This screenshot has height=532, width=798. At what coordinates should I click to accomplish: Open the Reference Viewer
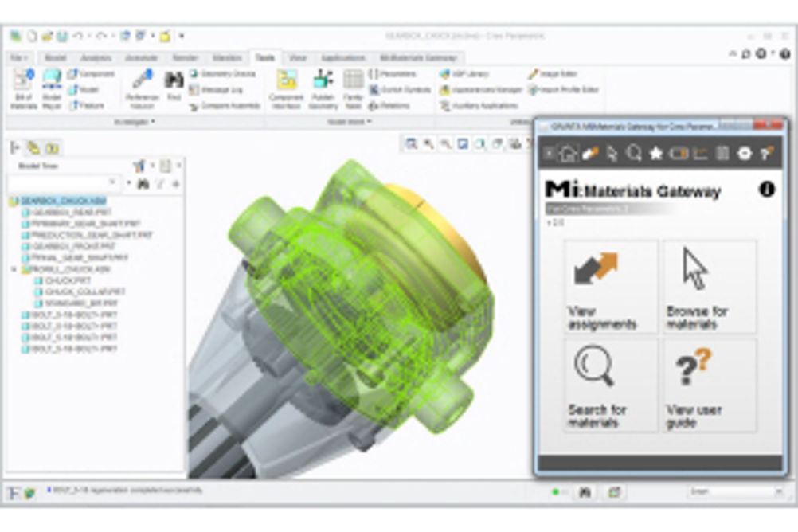click(x=143, y=90)
